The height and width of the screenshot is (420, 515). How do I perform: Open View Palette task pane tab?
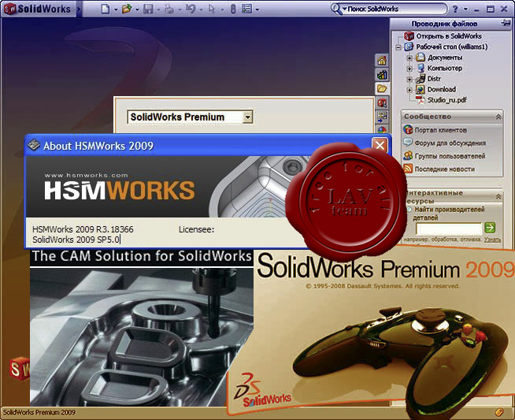click(x=382, y=117)
